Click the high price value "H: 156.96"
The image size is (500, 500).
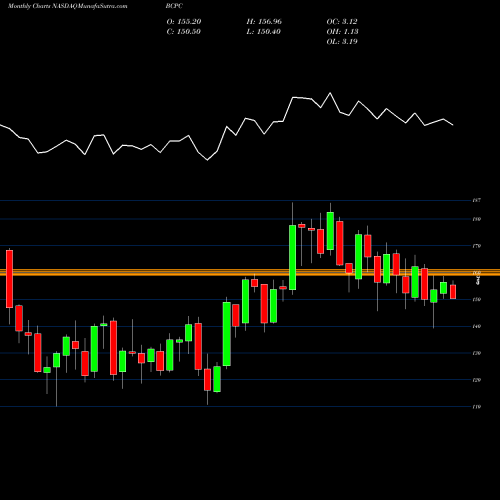264,22
